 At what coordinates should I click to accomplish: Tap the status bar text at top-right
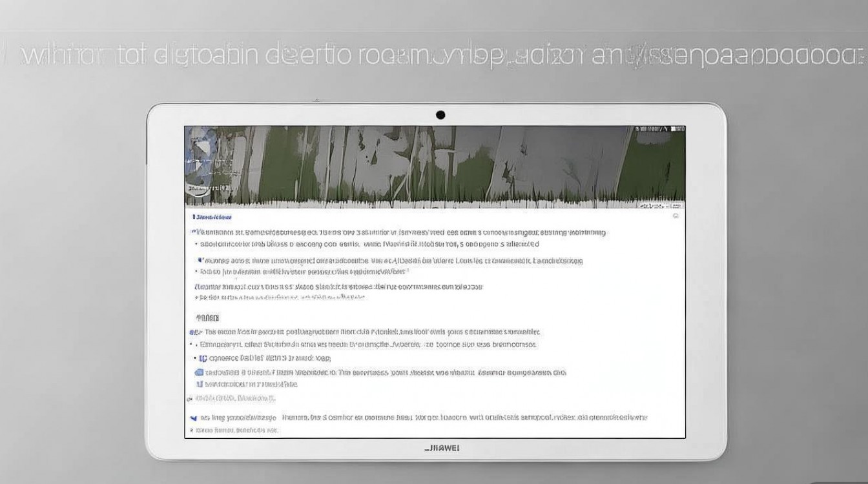coord(652,130)
